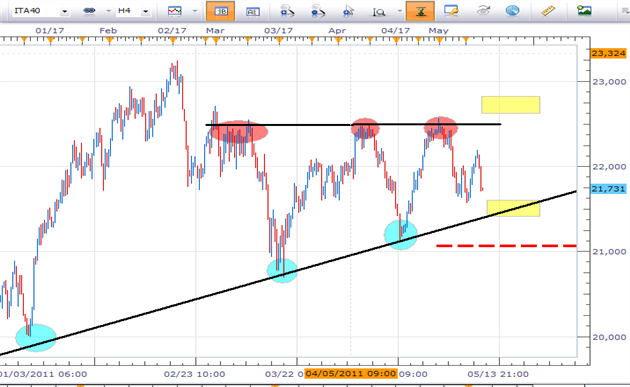Click the orange event marker under 02/17
Image resolution: width=630 pixels, height=387 pixels.
click(x=173, y=40)
